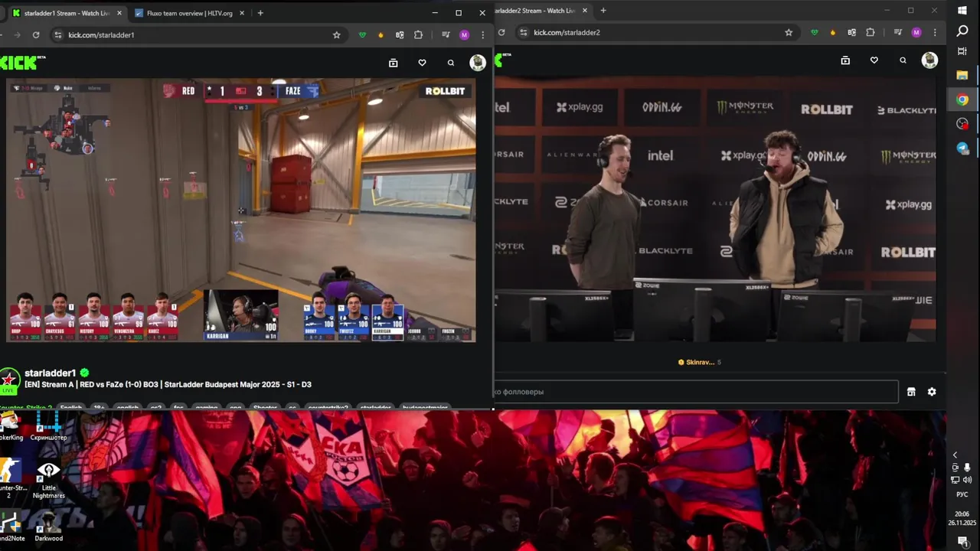980x551 pixels.
Task: Expand hidden system tray icons
Action: click(x=955, y=455)
